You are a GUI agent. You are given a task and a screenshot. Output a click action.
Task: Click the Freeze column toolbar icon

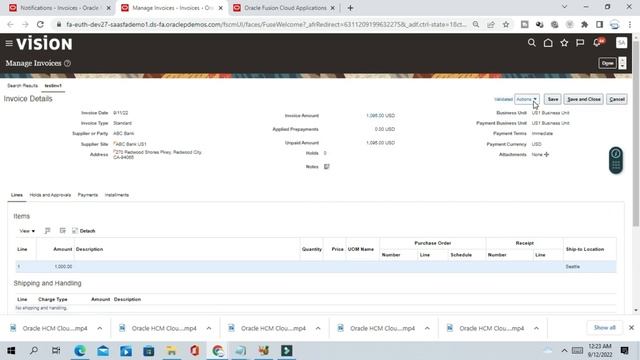(47, 231)
